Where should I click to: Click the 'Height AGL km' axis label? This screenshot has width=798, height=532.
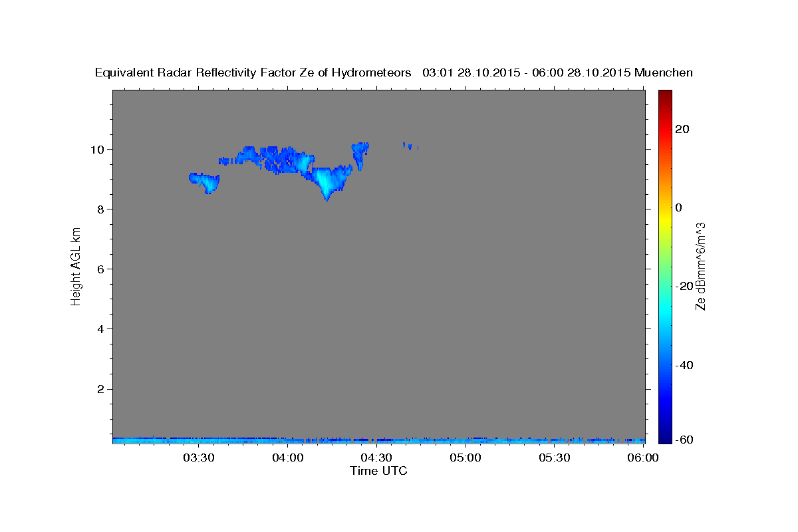(x=76, y=266)
